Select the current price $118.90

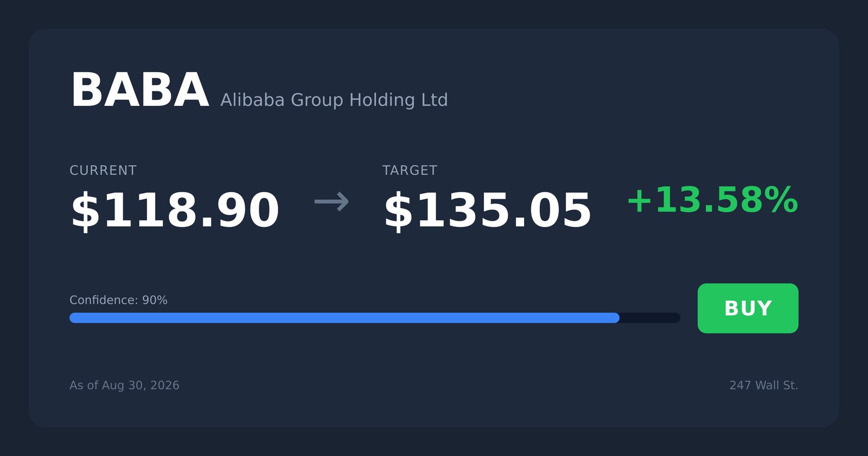point(175,211)
